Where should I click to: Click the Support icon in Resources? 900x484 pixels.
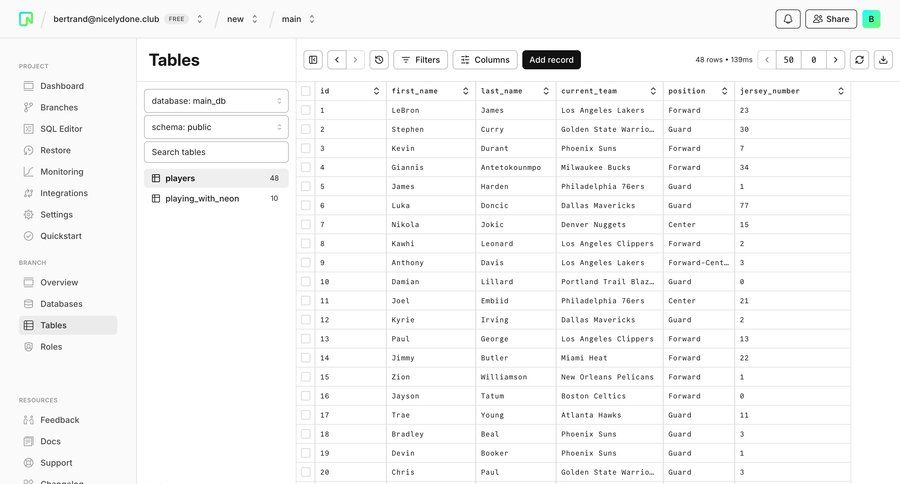click(29, 463)
